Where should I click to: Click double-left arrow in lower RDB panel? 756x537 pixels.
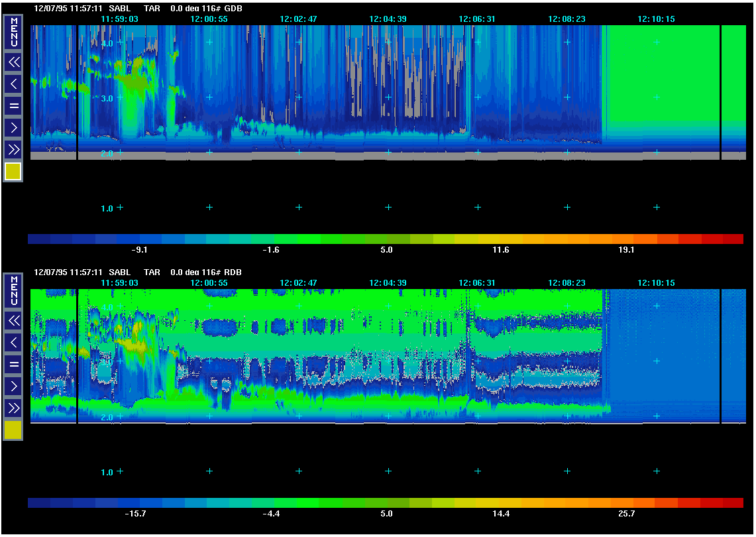(x=13, y=321)
